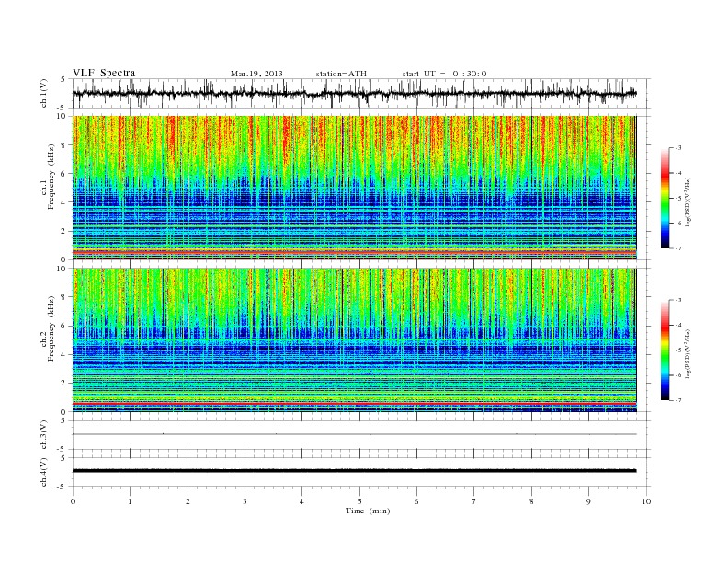Image resolution: width=728 pixels, height=563 pixels.
Task: Click the ch.1 spectrogram panel
Action: [x=354, y=188]
